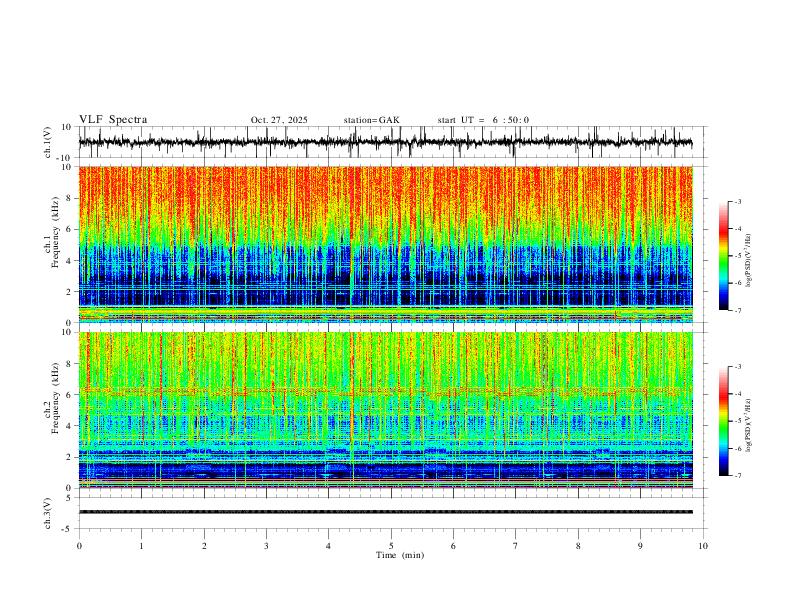Click the time axis tick label "9"

(640, 546)
